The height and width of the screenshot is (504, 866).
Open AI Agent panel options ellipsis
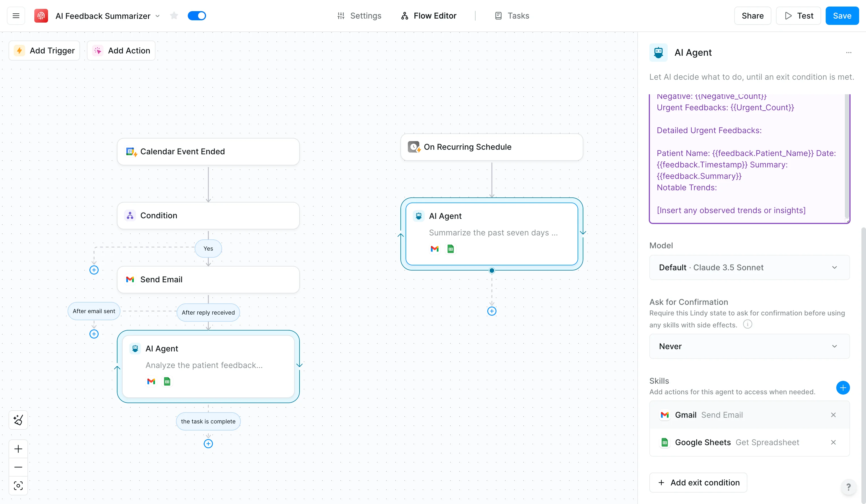849,53
